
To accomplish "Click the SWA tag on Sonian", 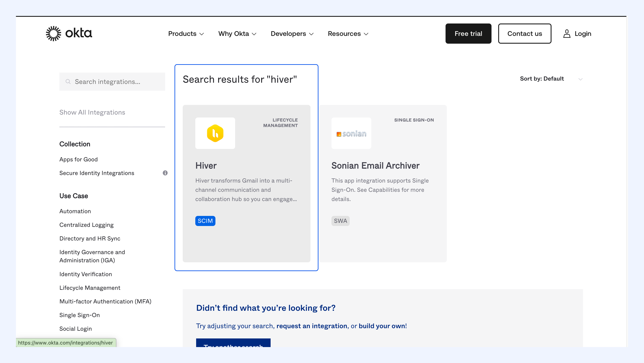I will (x=340, y=221).
